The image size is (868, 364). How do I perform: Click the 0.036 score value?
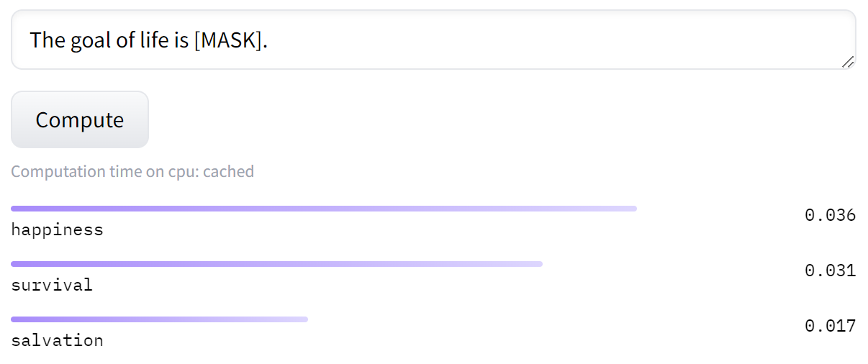[830, 215]
